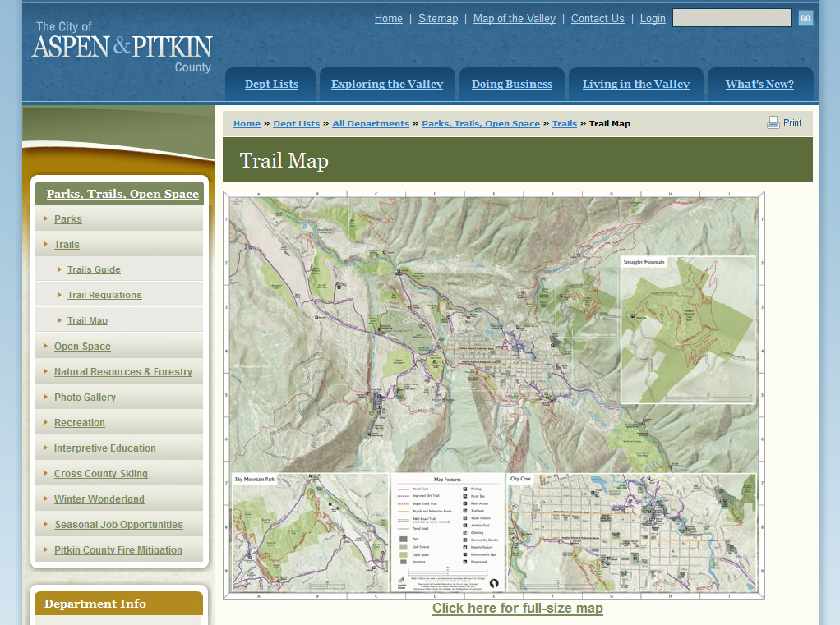Click the Print link
This screenshot has height=625, width=840.
(x=792, y=122)
